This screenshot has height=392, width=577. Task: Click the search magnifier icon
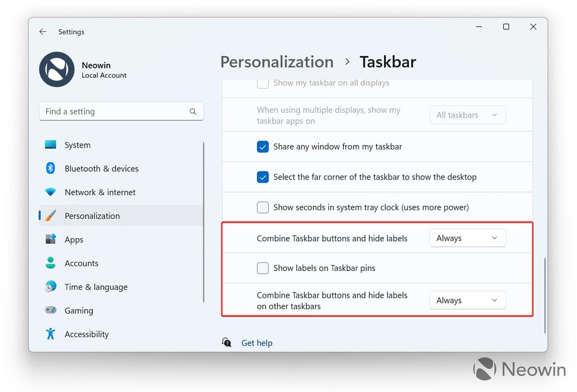[x=193, y=112]
